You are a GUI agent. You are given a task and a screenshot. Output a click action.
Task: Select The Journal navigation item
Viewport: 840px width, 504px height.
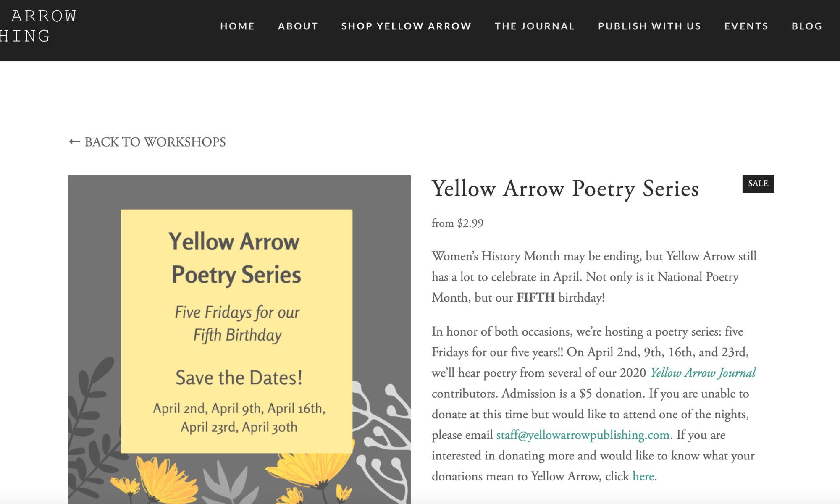pos(535,26)
